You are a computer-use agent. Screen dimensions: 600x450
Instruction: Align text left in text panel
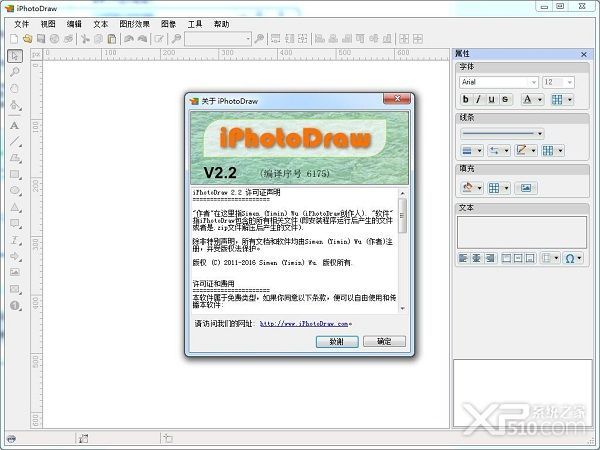[x=463, y=258]
